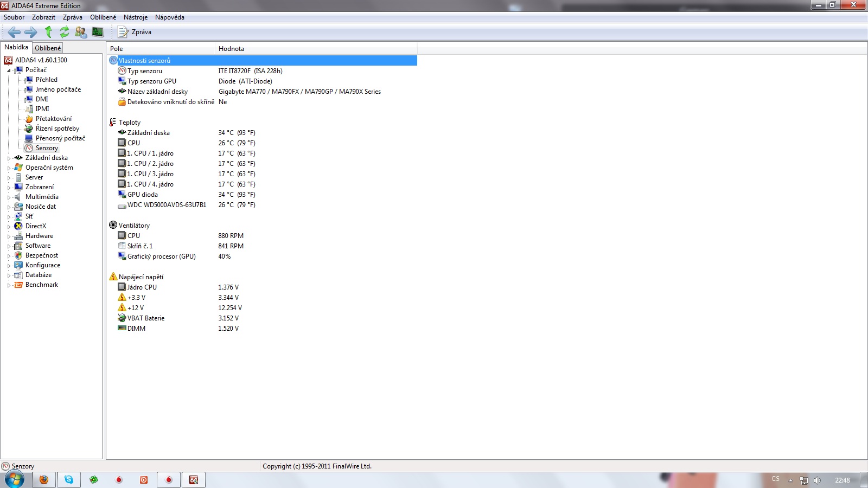Open Firefox from the taskbar
The image size is (868, 488).
[44, 480]
